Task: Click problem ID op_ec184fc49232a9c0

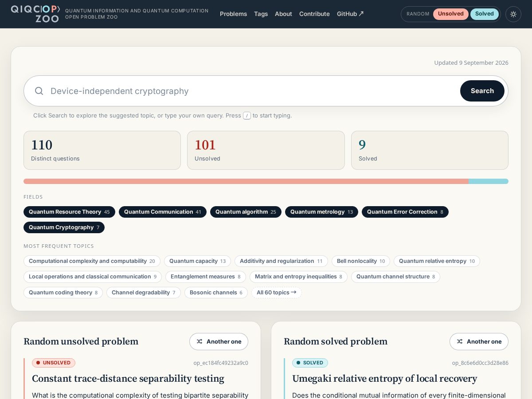Action: [x=221, y=363]
